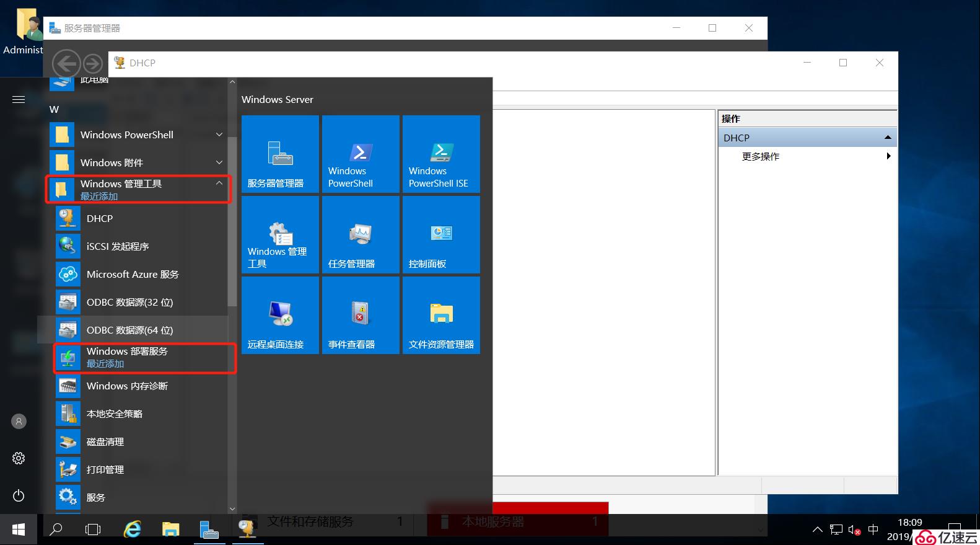
Task: Open the 控制面板 tile
Action: coord(441,234)
